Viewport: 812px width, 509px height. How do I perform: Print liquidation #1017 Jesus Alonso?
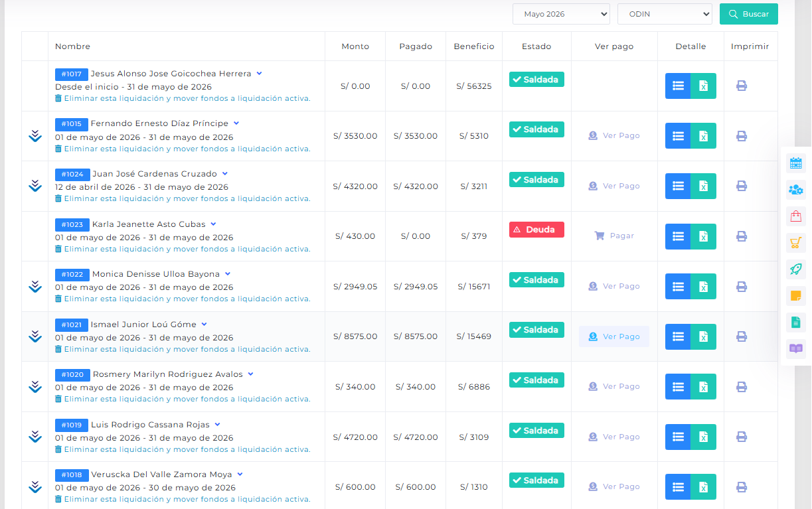pyautogui.click(x=742, y=86)
